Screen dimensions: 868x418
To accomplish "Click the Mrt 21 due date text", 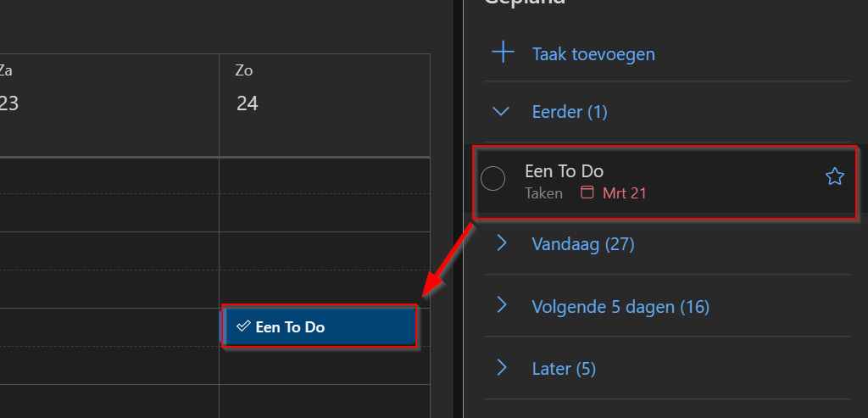I will coord(624,193).
